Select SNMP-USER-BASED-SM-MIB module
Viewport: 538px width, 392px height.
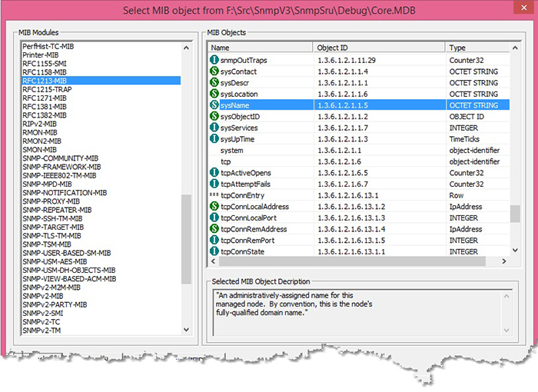[67, 253]
